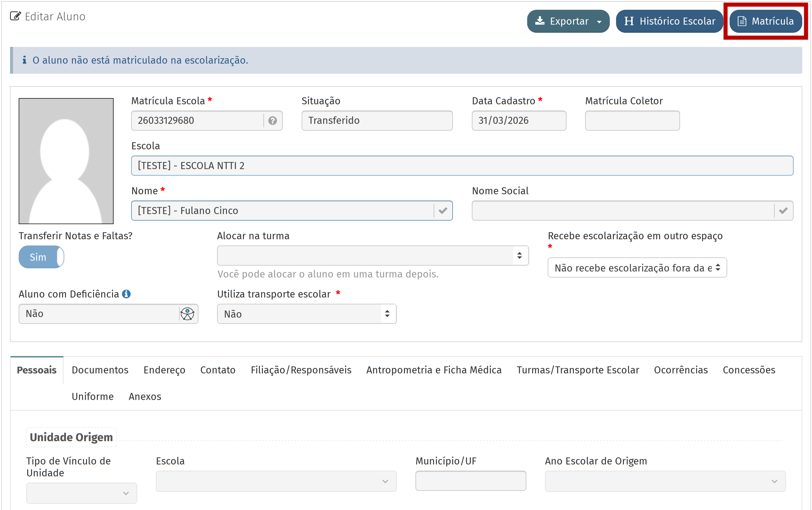Screen dimensions: 812x510
Task: Click the checkmark icon in Nome field
Action: [443, 211]
